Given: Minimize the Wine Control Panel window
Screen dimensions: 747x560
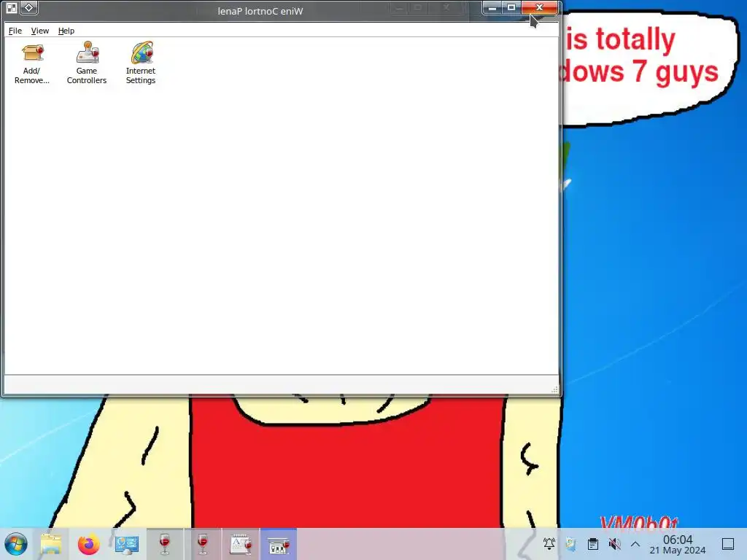Looking at the screenshot, I should pyautogui.click(x=492, y=7).
